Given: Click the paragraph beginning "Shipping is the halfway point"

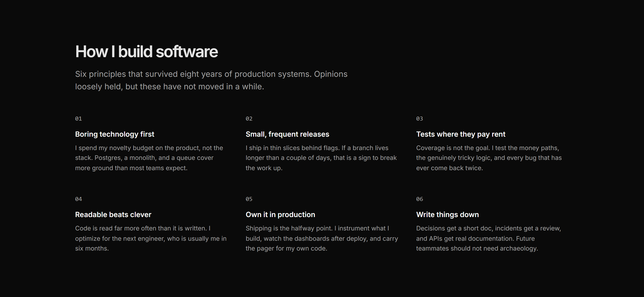Looking at the screenshot, I should point(322,238).
